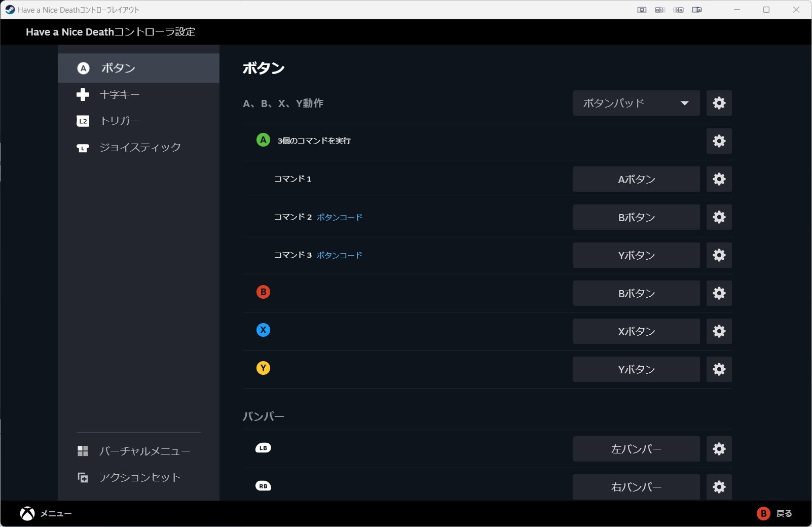This screenshot has height=527, width=812.
Task: Open gear settings in red B glyph row
Action: pos(719,293)
